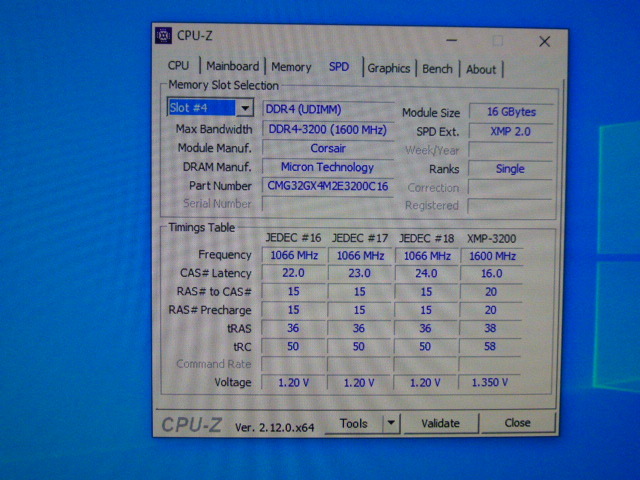The width and height of the screenshot is (640, 480).
Task: Click the Memory Slot Selection group label
Action: click(x=223, y=85)
